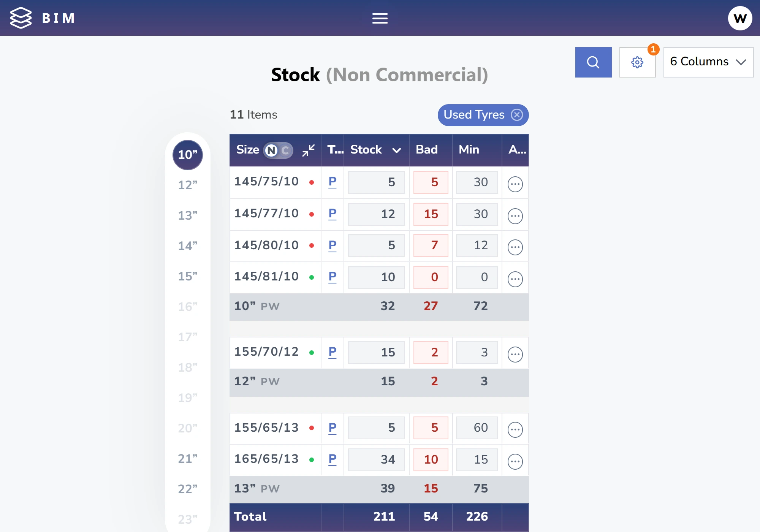Open the hamburger menu in header
Image resolution: width=760 pixels, height=532 pixels.
pos(380,18)
